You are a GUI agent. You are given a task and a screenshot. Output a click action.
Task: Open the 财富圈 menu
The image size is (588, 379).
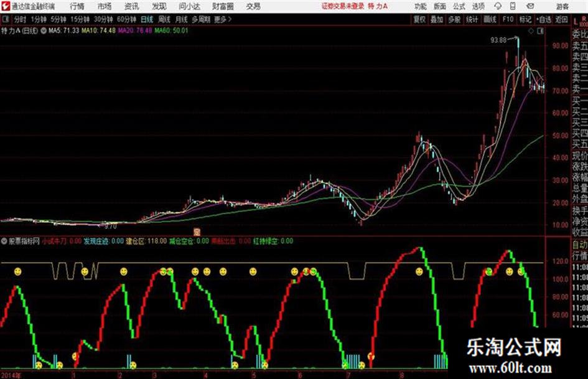tap(223, 6)
